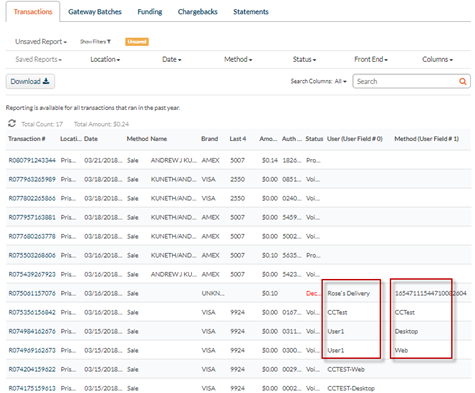This screenshot has width=475, height=393.
Task: Sort by the Brand column header
Action: 210,139
